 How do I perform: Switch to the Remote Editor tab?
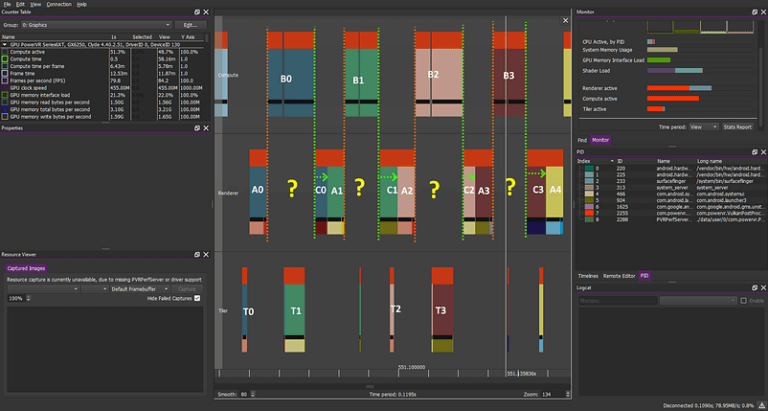coord(619,276)
